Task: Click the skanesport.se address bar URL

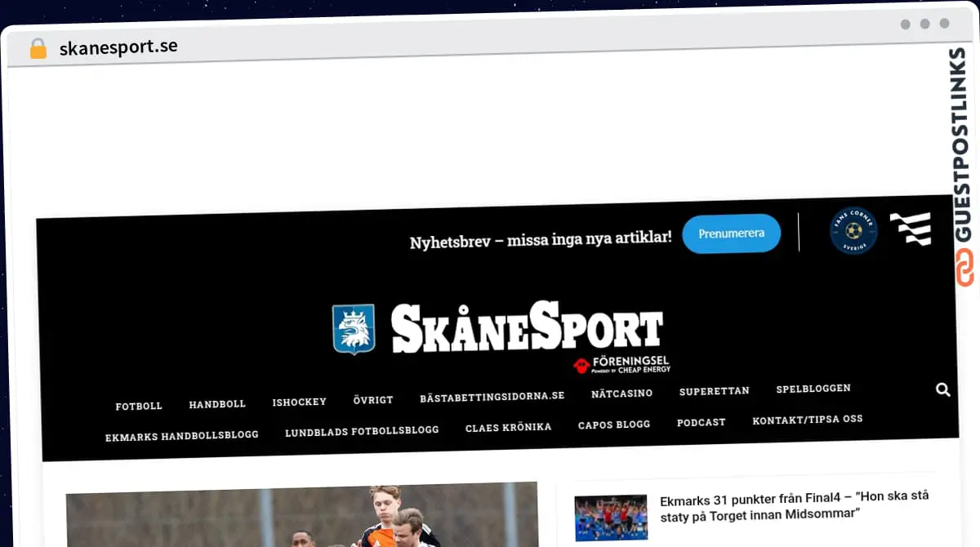Action: pos(118,47)
